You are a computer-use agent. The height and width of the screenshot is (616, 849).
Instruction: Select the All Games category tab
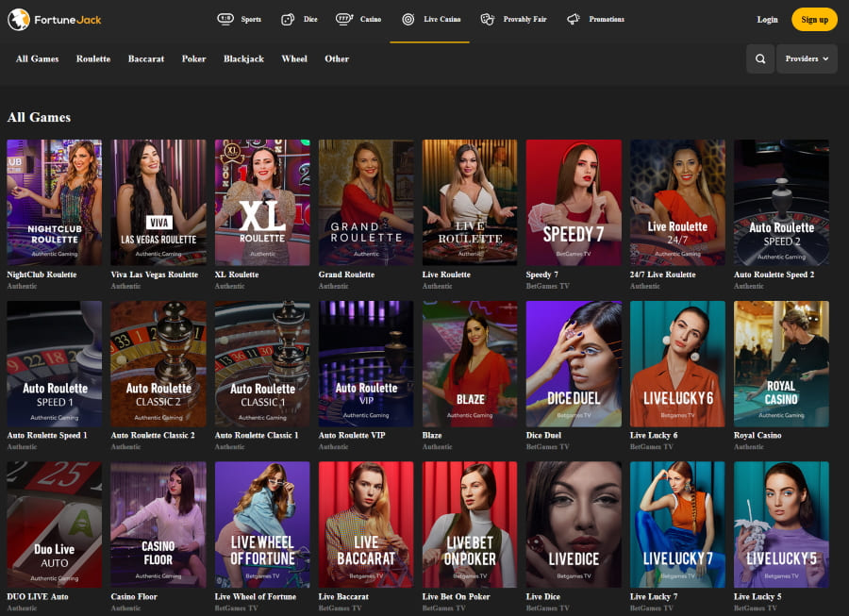tap(38, 58)
